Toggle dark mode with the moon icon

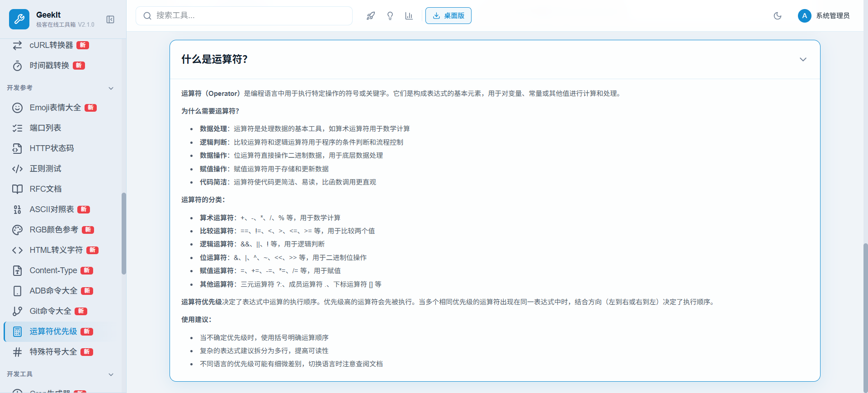778,16
